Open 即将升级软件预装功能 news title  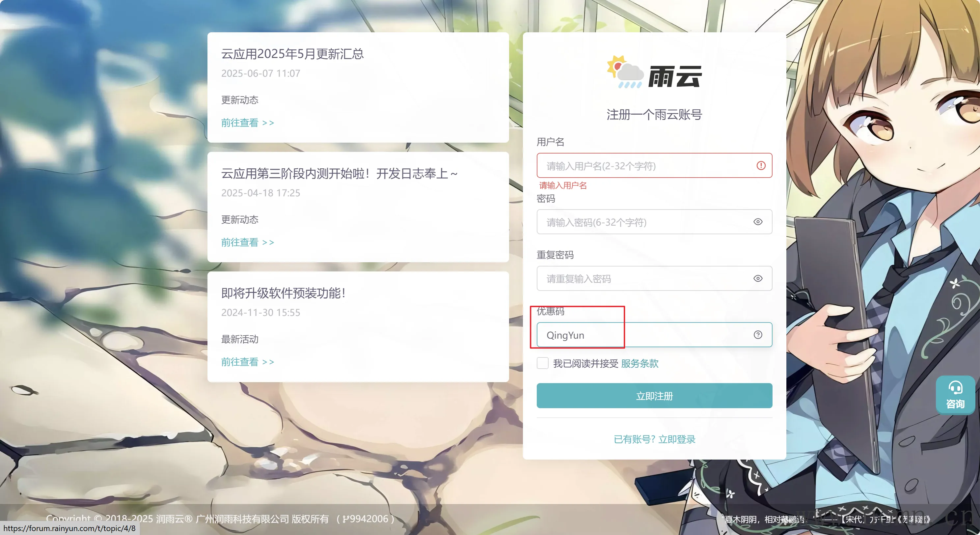point(284,293)
